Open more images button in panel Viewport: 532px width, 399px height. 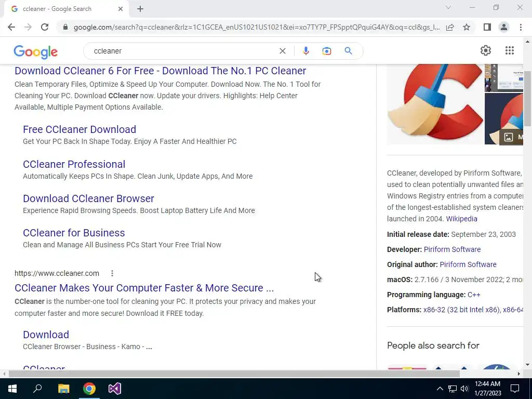tap(511, 137)
